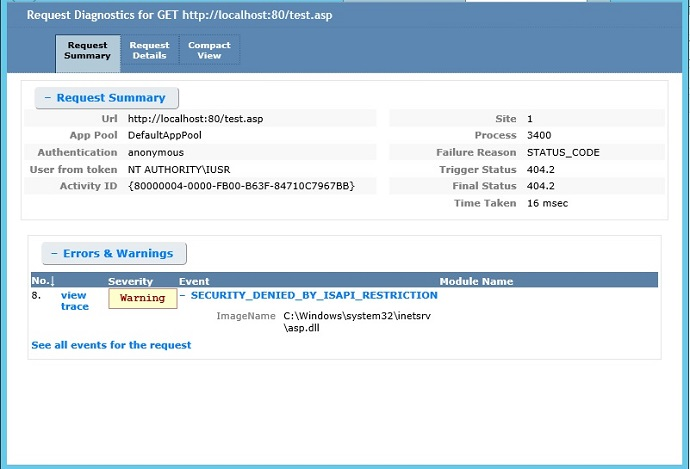Select the ImageName path asp.dll value
690x469 pixels.
(x=357, y=322)
